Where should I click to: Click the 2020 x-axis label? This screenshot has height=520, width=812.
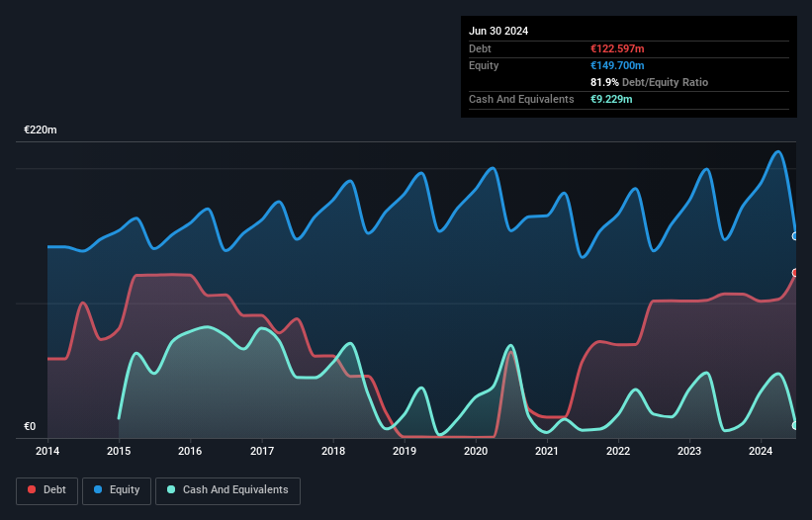tap(476, 451)
